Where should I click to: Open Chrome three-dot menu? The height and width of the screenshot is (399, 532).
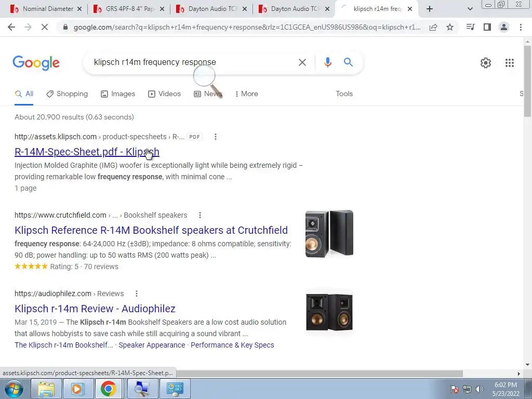tap(521, 27)
